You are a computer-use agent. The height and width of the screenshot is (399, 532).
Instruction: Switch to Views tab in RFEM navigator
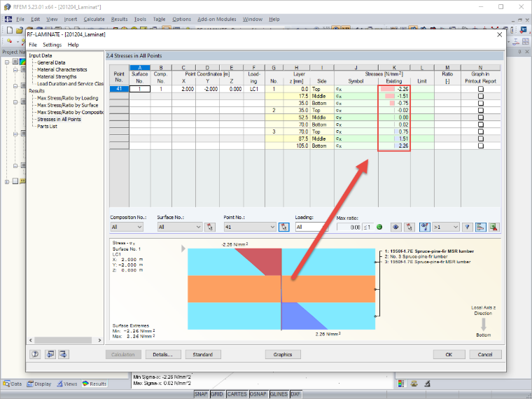[x=66, y=384]
